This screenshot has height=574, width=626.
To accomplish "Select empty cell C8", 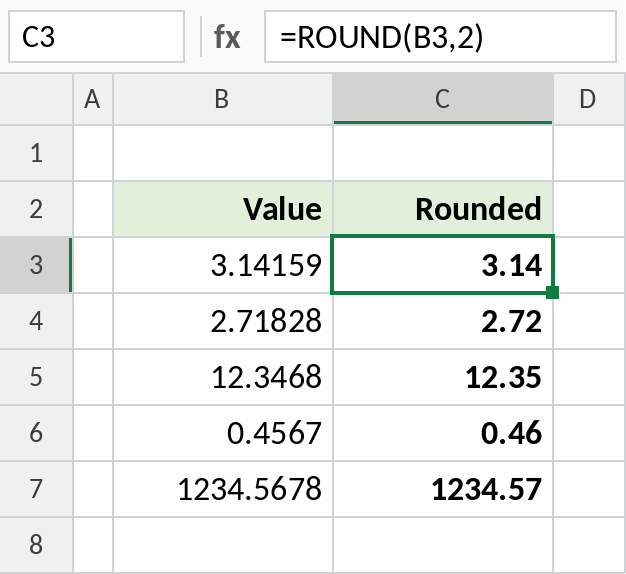I will click(x=443, y=545).
